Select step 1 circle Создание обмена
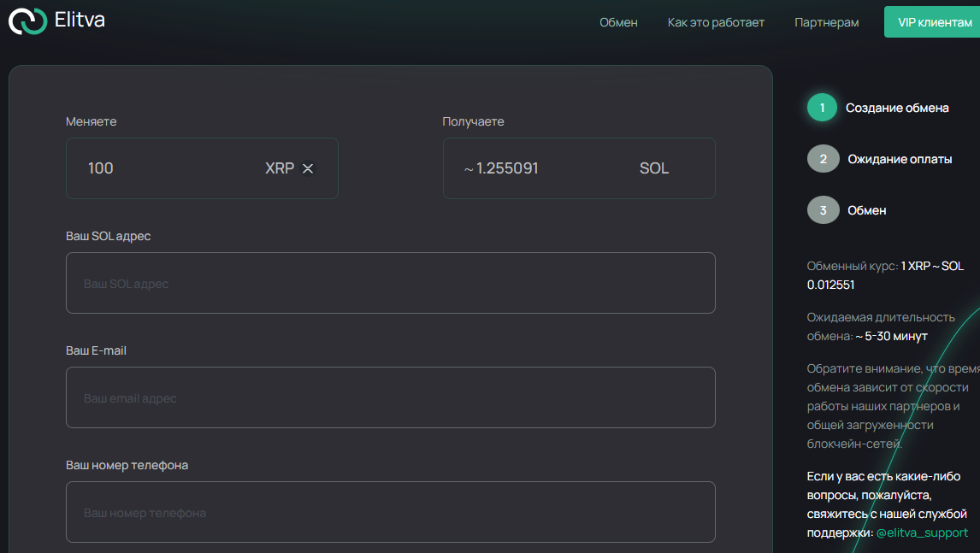The width and height of the screenshot is (980, 553). [x=822, y=108]
